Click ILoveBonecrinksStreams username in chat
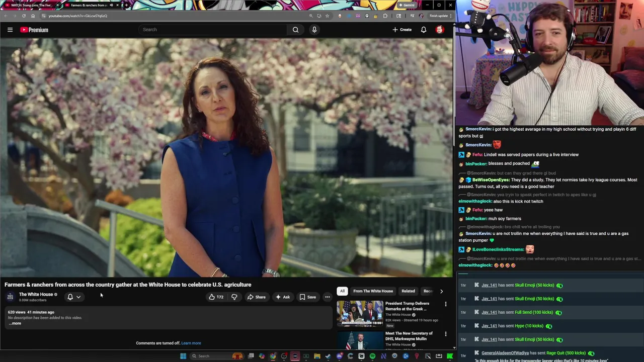 [498, 249]
